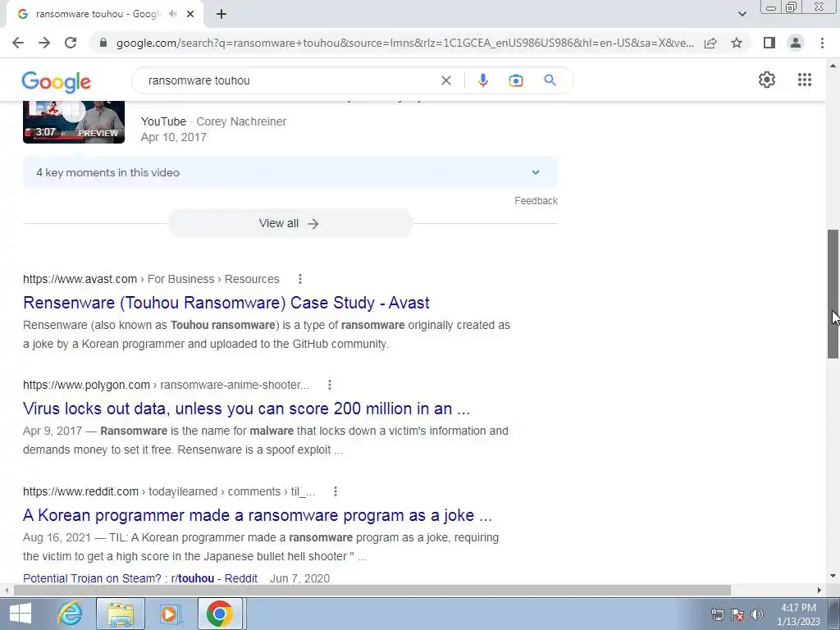Open Google quick settings gear
Viewport: 840px width, 630px height.
[x=767, y=80]
